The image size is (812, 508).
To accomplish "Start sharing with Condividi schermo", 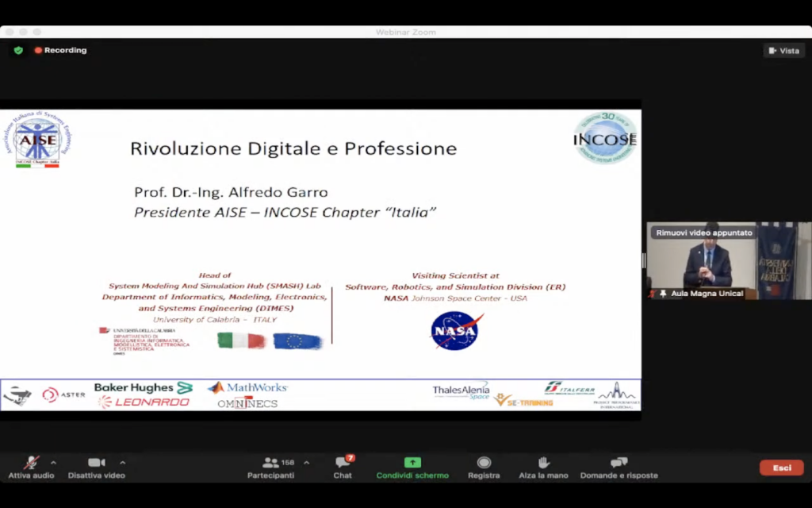I will (412, 468).
